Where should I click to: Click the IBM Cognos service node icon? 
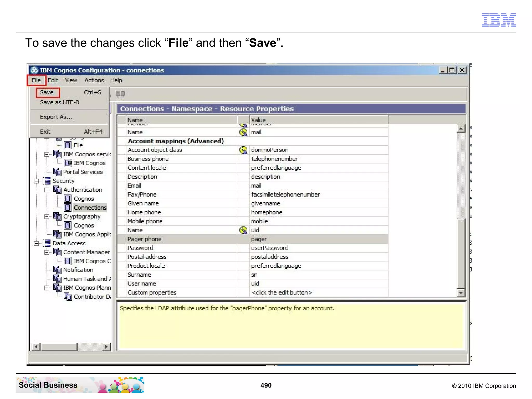click(68, 163)
